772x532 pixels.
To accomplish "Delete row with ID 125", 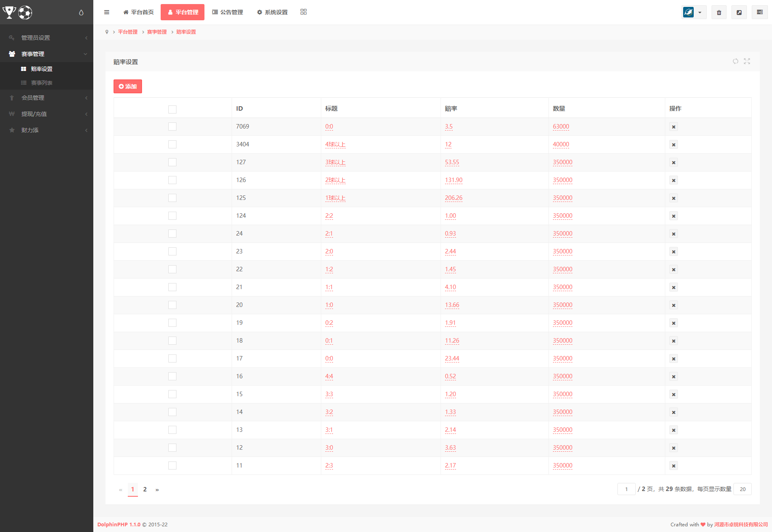I will tap(673, 198).
